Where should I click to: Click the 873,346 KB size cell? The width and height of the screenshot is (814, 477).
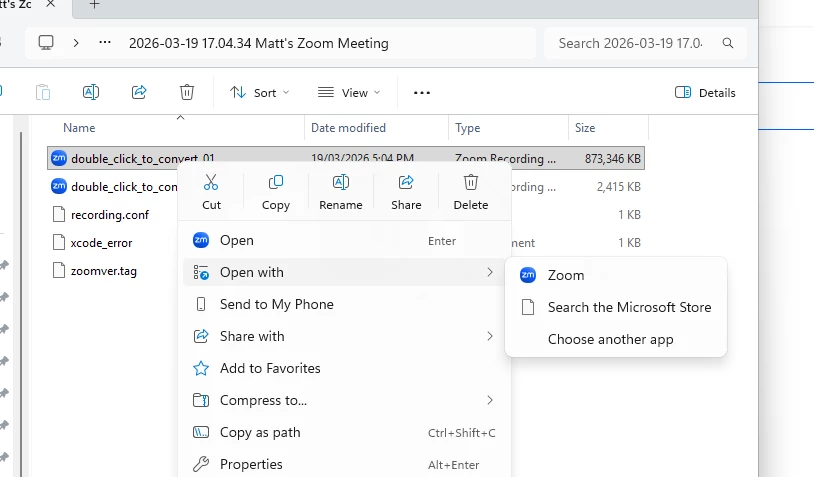613,159
